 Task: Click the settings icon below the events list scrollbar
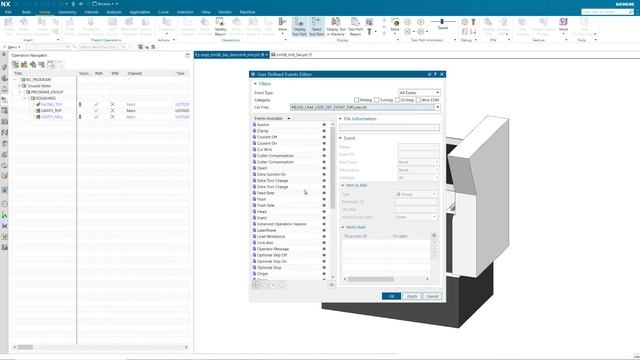point(331,284)
